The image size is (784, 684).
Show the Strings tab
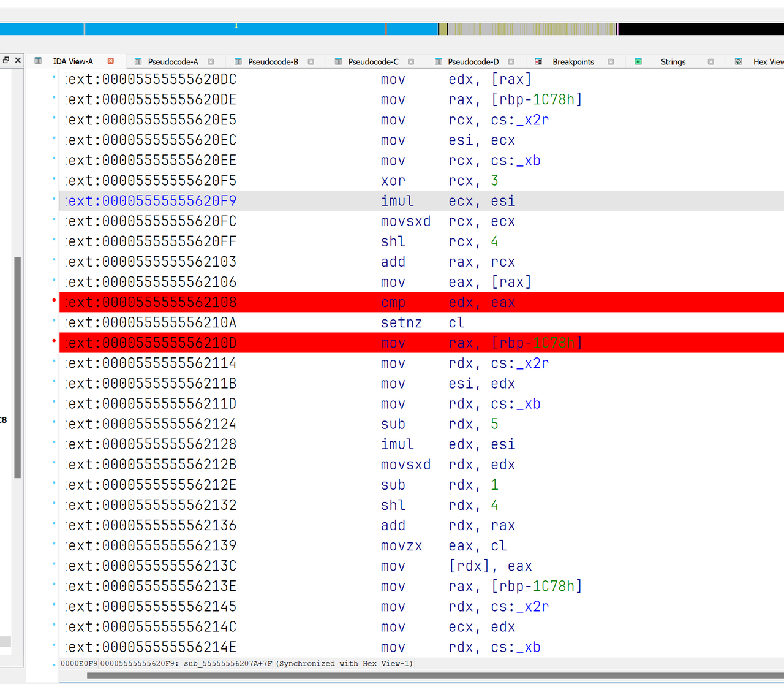pyautogui.click(x=673, y=61)
